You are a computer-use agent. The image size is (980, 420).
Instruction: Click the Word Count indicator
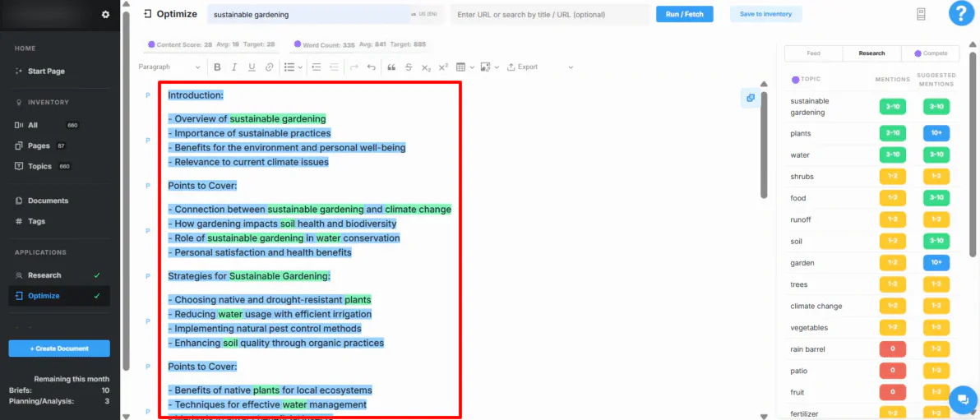[x=360, y=45]
